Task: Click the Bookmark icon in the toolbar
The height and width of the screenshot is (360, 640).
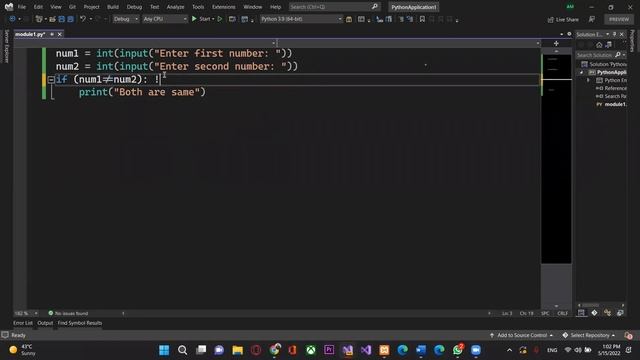Action: pos(422,19)
